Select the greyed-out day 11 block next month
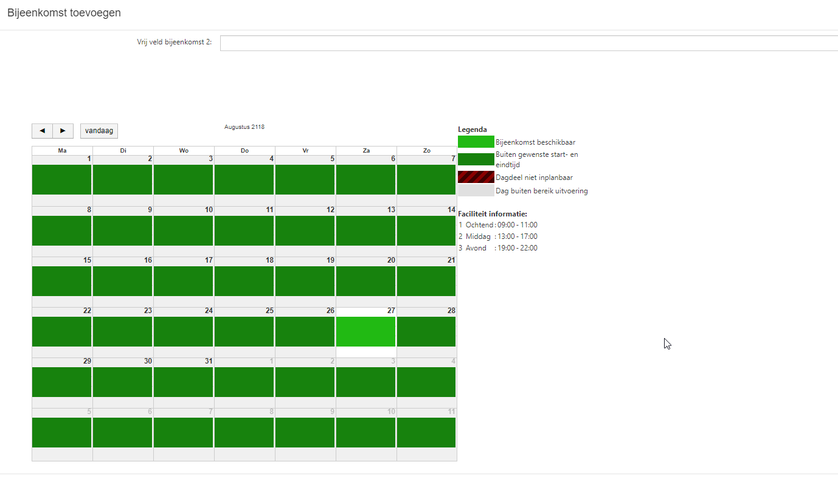The height and width of the screenshot is (504, 838). [x=426, y=432]
